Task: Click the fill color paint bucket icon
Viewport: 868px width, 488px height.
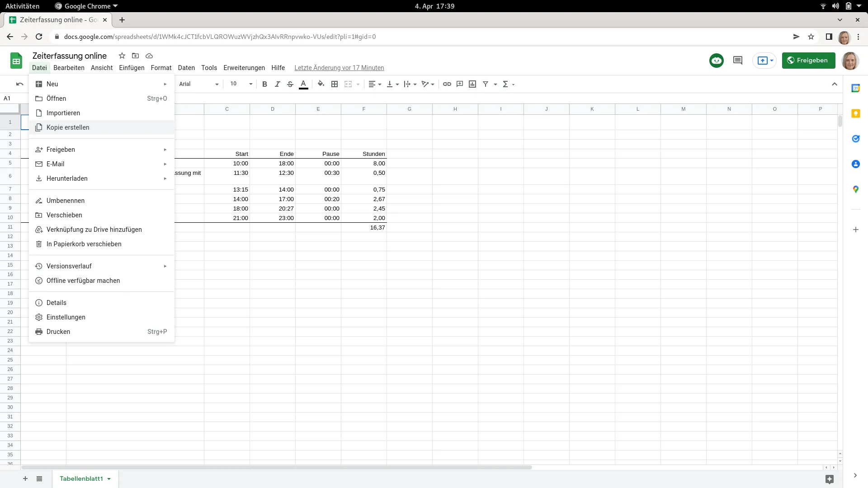Action: click(321, 84)
